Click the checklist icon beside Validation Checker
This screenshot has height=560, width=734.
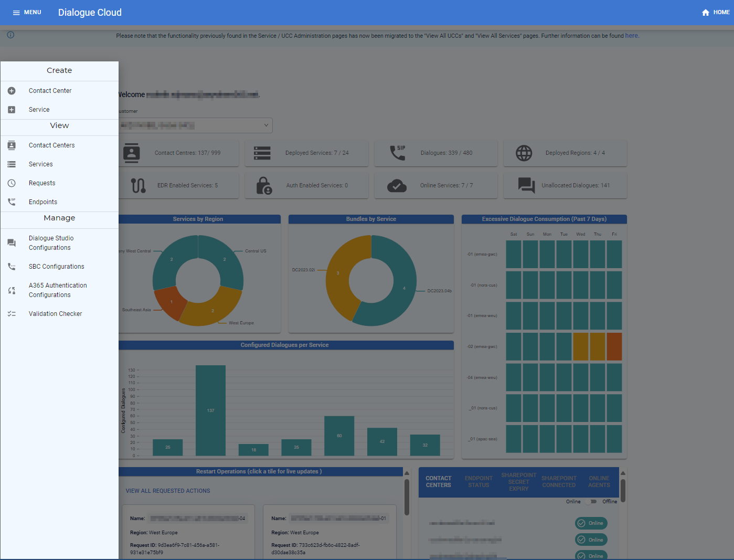12,314
